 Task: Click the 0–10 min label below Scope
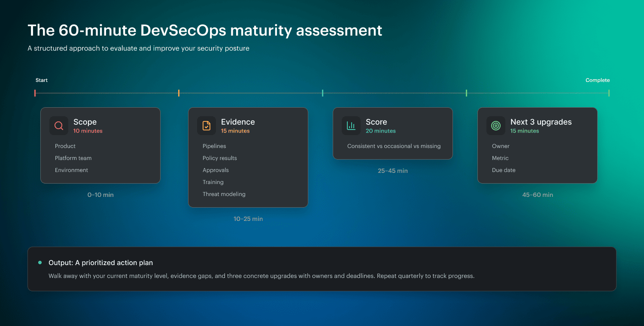(100, 195)
